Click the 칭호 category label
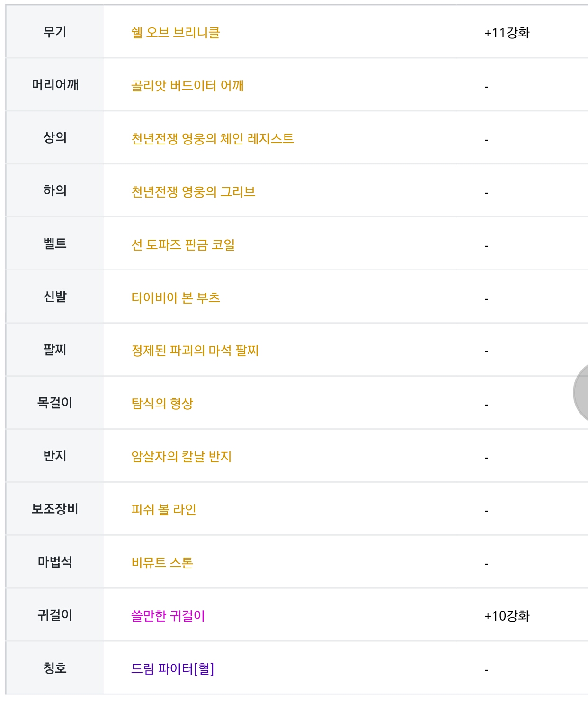Image resolution: width=588 pixels, height=712 pixels. [55, 668]
